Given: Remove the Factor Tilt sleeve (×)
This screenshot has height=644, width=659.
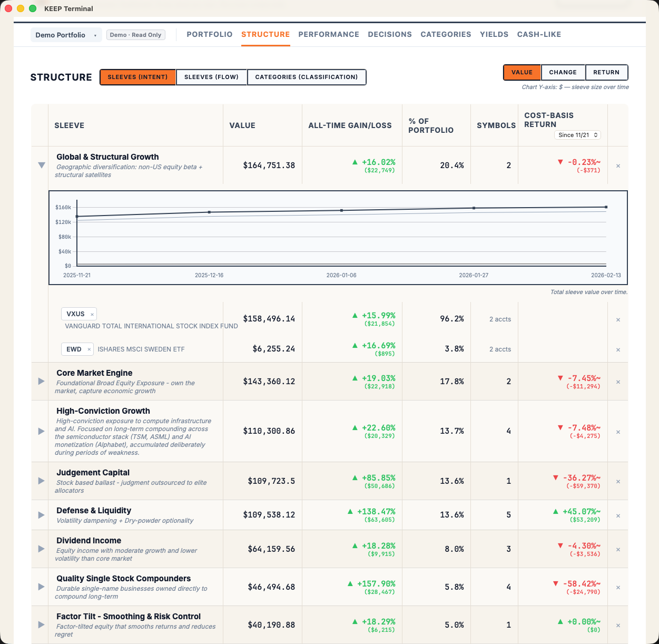Looking at the screenshot, I should (618, 626).
